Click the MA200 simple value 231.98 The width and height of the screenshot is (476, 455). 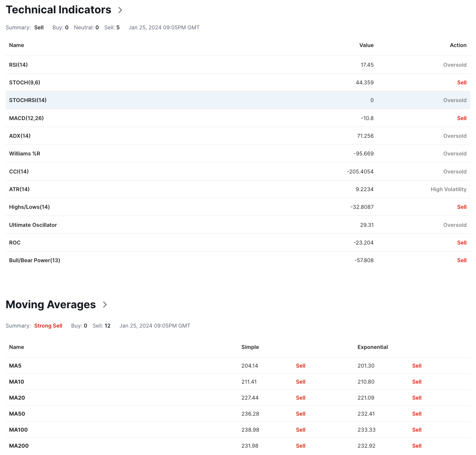(250, 446)
